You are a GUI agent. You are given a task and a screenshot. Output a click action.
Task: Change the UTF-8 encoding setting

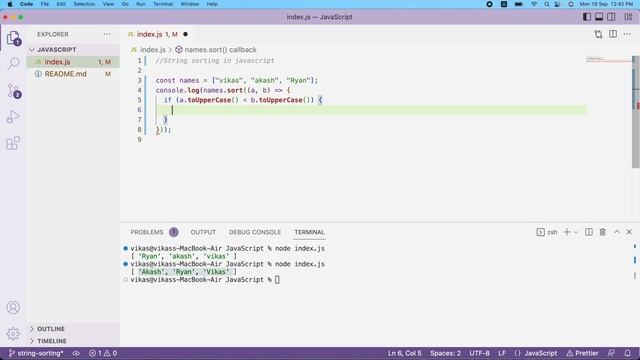tap(480, 353)
